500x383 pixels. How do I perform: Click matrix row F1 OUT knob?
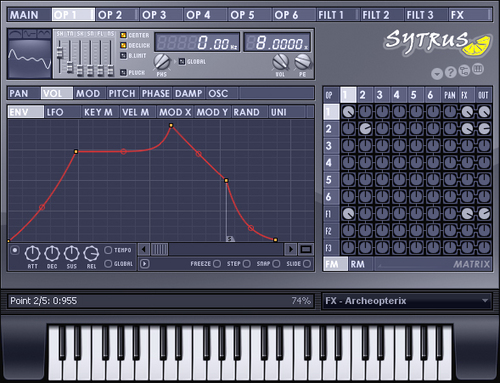(484, 213)
